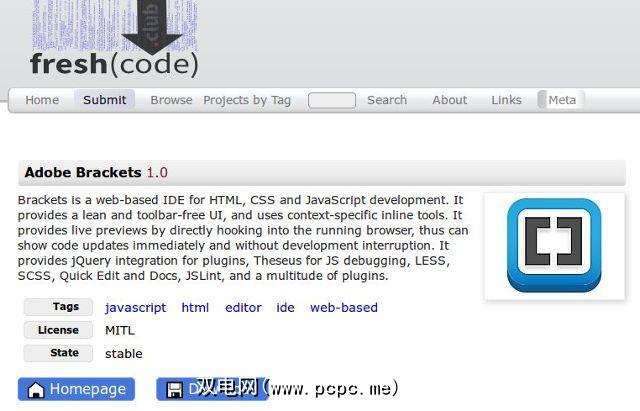Click the License label

pos(58,330)
